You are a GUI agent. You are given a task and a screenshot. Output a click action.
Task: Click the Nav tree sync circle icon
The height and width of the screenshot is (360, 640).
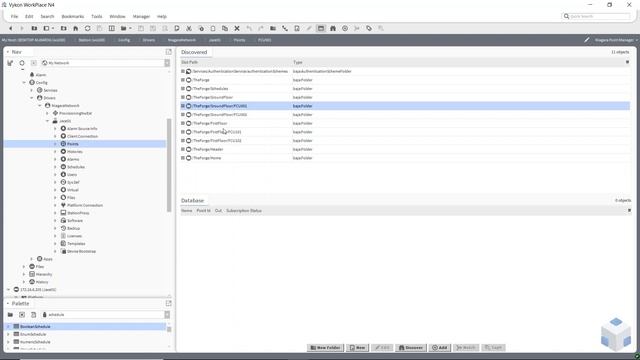tap(22, 63)
